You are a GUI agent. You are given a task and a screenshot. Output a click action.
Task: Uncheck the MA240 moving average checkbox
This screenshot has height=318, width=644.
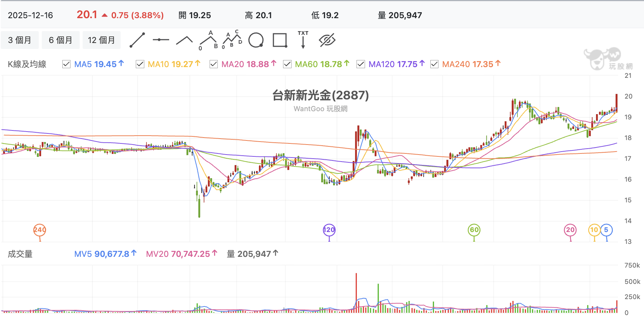(434, 64)
